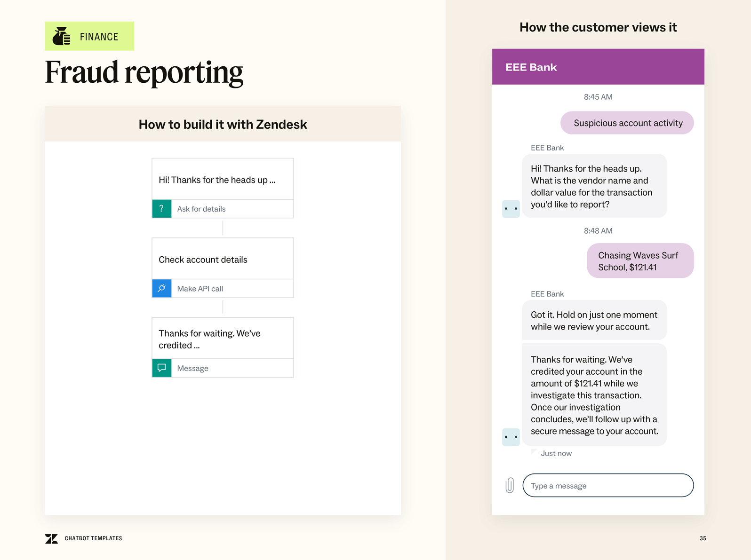The width and height of the screenshot is (751, 560).
Task: Click the CHATBOT TEMPLATES footer text
Action: pos(93,538)
